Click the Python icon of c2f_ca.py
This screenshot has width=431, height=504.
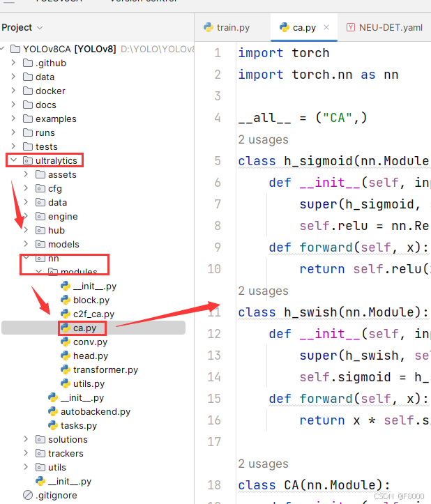[66, 314]
